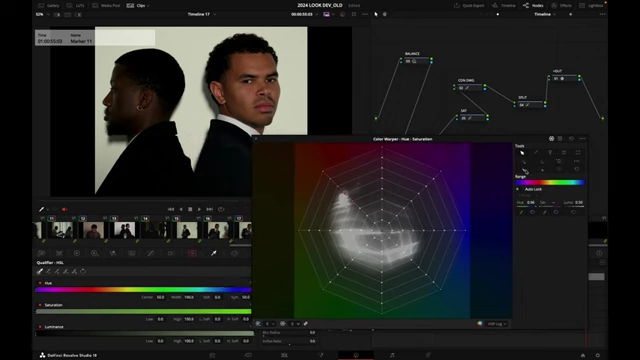Toggle loop playback
This screenshot has width=640, height=360.
coord(221,209)
